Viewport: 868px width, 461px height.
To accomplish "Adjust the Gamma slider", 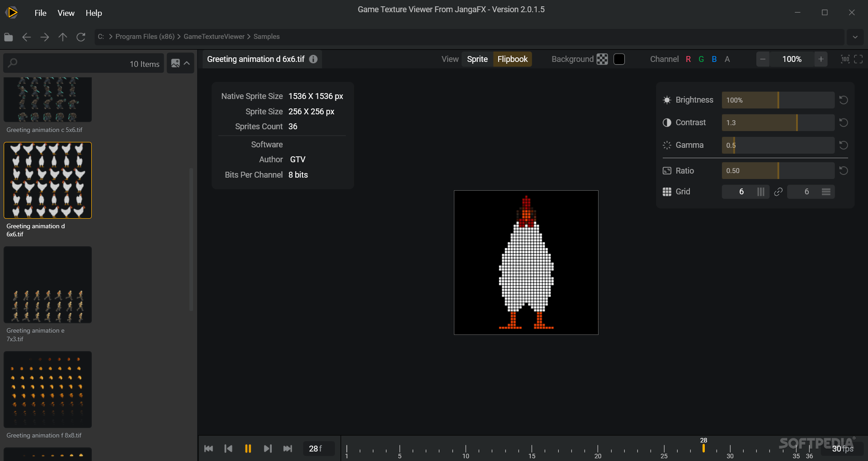I will coord(778,145).
